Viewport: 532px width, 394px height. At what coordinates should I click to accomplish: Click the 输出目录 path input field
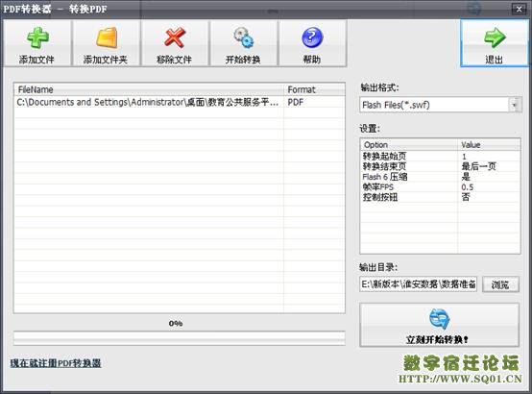click(418, 284)
